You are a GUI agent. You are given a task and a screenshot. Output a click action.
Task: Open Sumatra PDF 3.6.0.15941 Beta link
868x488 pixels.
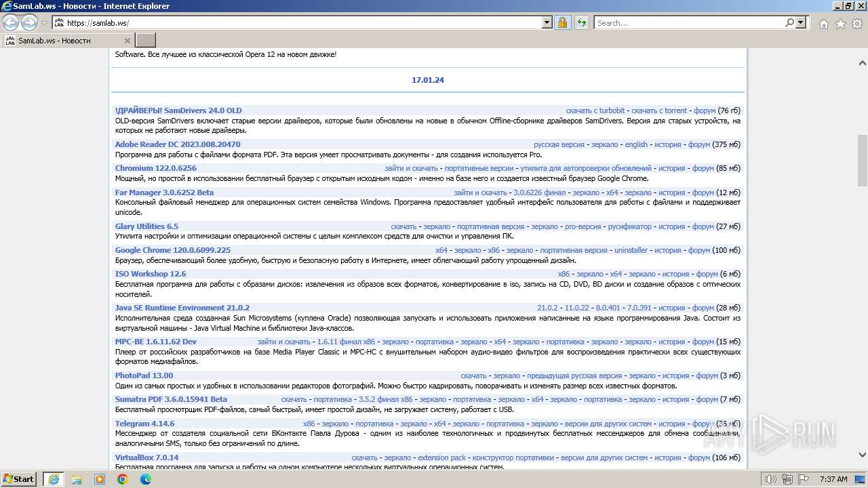(x=171, y=399)
